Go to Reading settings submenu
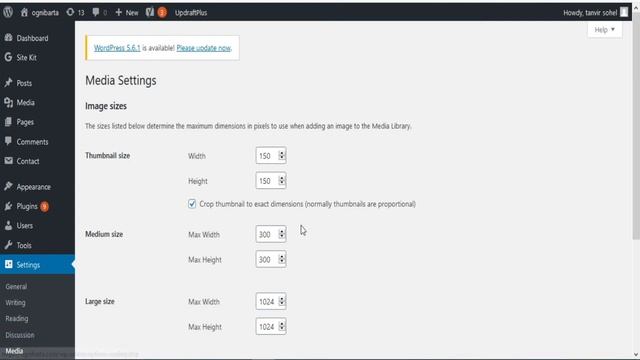 (17, 318)
